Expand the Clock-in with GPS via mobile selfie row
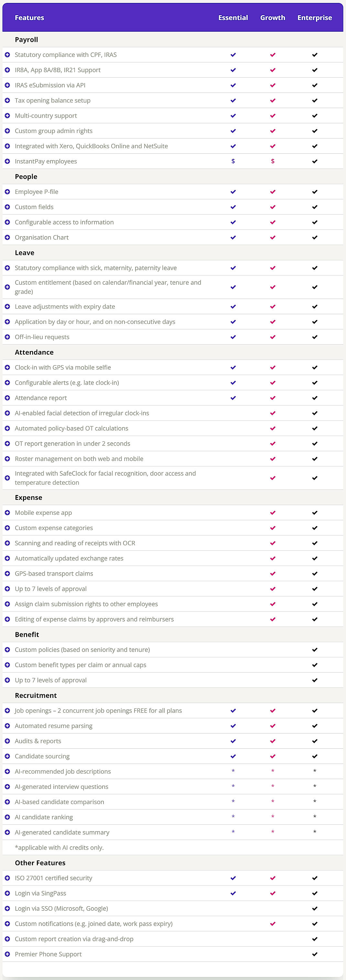 (8, 368)
